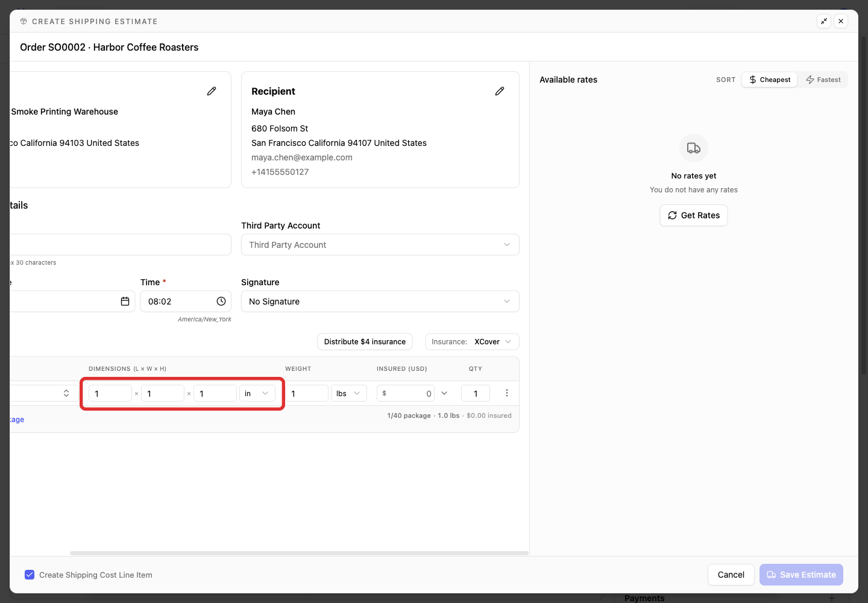Focus the package width field

click(x=163, y=394)
